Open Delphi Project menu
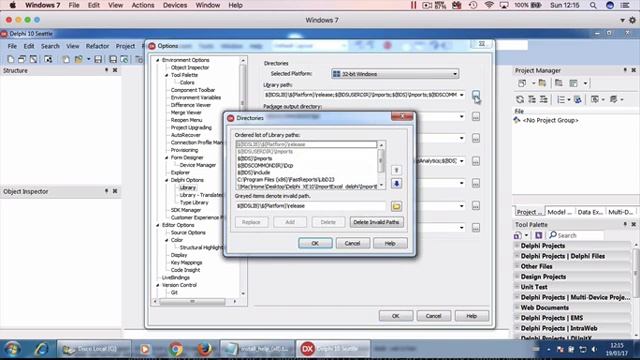640x360 pixels. (125, 46)
